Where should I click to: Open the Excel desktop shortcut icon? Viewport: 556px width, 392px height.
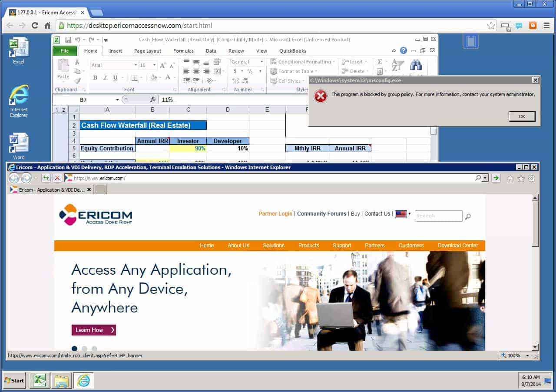tap(19, 47)
